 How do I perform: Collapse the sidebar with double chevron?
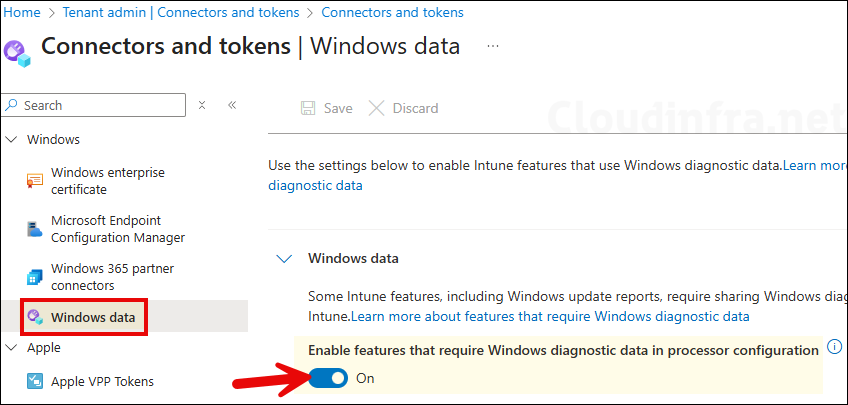pos(231,105)
